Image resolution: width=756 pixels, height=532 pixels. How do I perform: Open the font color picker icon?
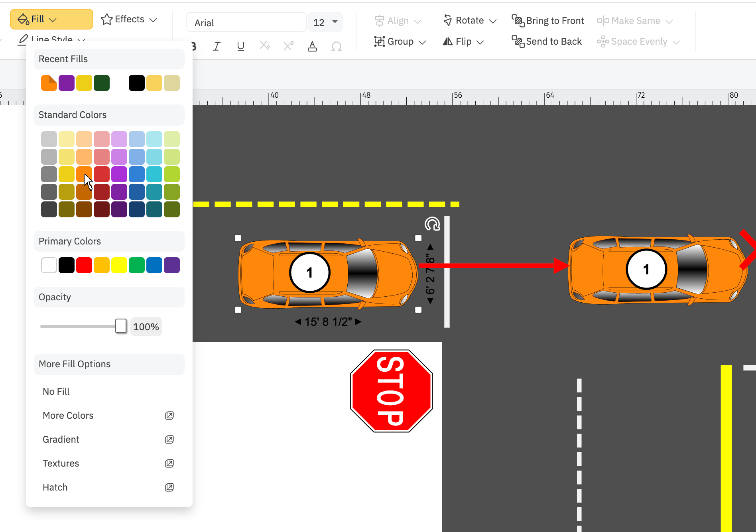[x=312, y=46]
